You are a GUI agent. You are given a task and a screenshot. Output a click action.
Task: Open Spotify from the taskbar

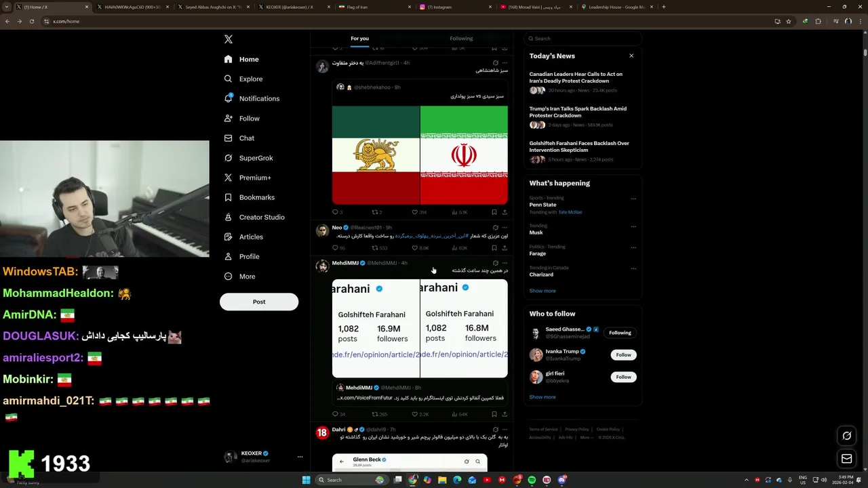[x=532, y=480]
